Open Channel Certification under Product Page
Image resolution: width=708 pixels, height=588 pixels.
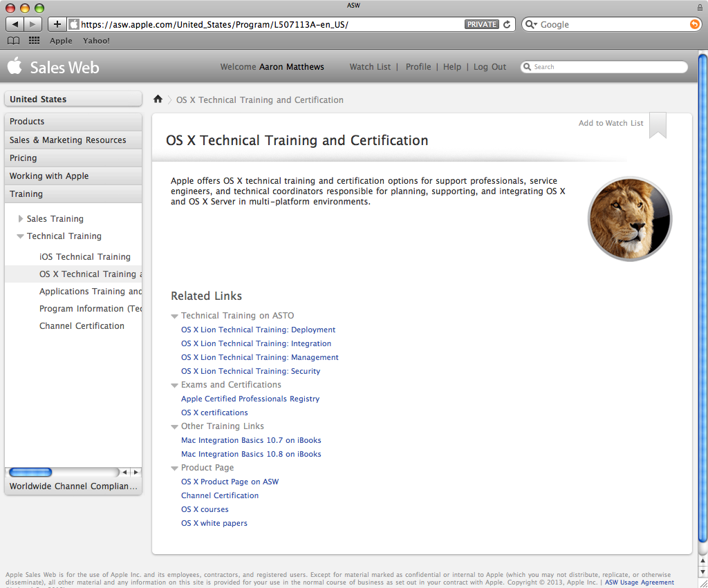[x=220, y=495]
